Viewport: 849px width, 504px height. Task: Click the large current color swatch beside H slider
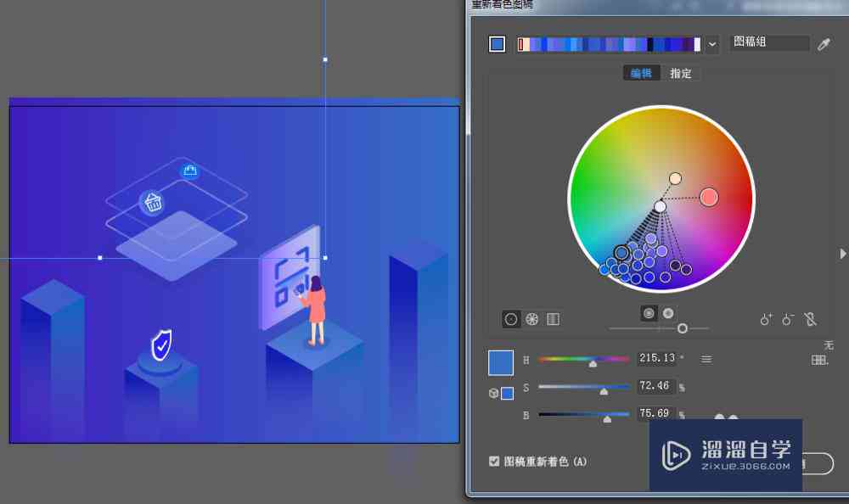(x=501, y=362)
